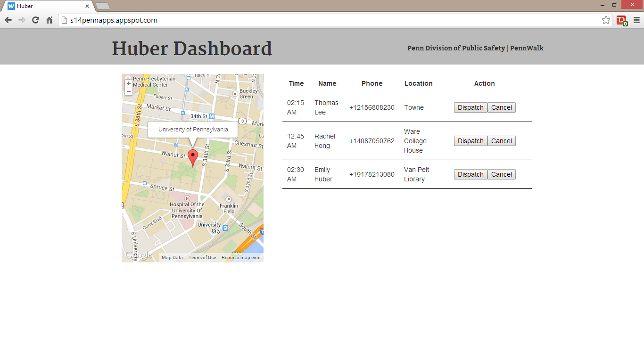This screenshot has width=644, height=342.
Task: Click the Towne location cell
Action: (x=414, y=107)
